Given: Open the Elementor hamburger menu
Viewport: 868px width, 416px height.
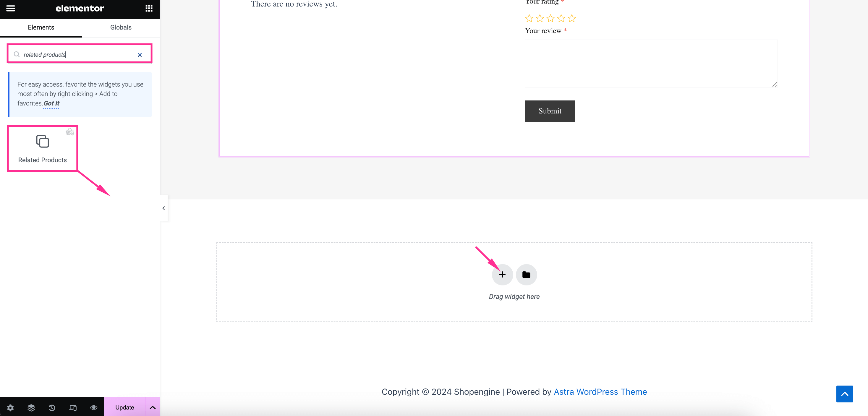Looking at the screenshot, I should (x=10, y=9).
